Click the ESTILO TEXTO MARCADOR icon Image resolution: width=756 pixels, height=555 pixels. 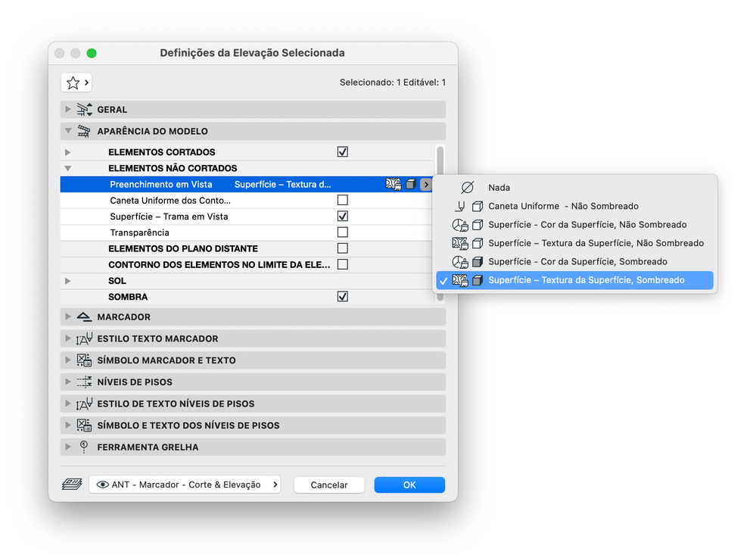[x=84, y=338]
